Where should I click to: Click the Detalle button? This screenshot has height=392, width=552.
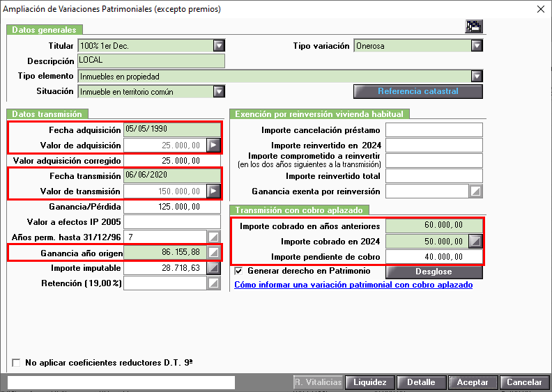tap(421, 382)
